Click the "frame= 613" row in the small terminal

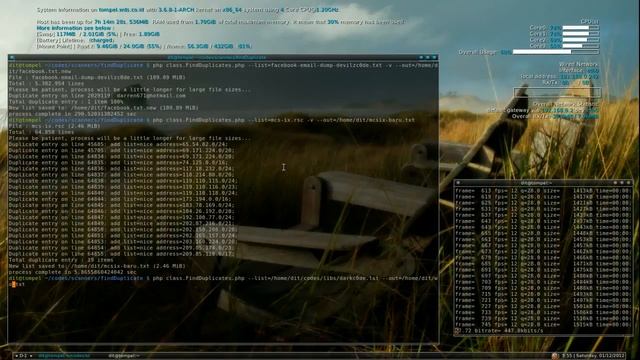pyautogui.click(x=543, y=191)
